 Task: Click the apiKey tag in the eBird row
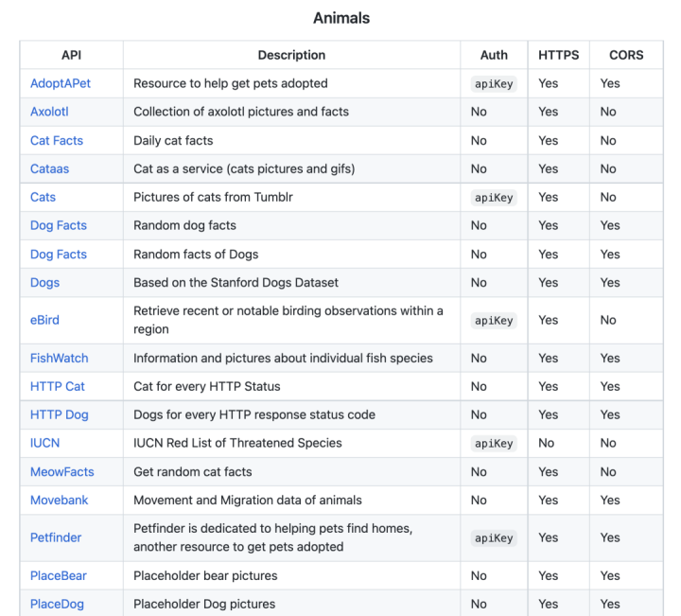pos(494,321)
